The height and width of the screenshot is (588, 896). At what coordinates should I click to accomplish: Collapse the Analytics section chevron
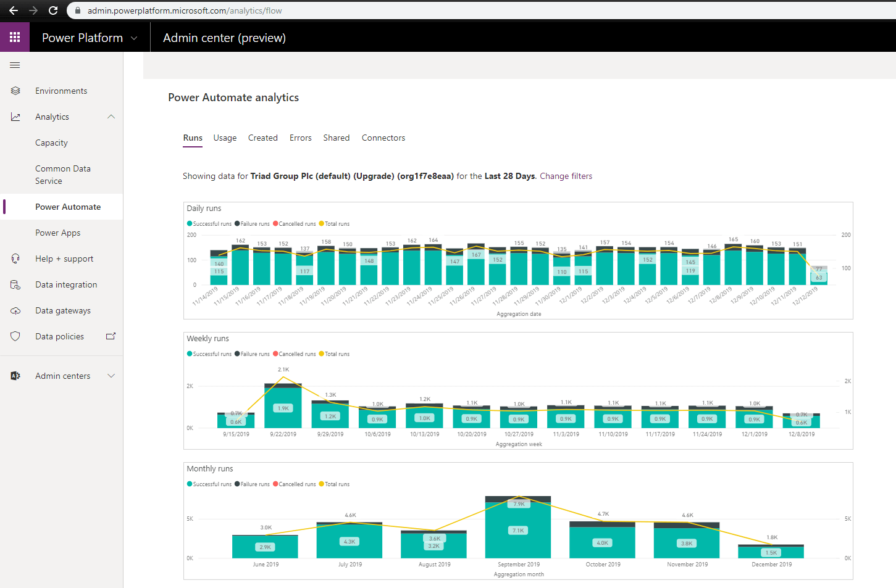[111, 117]
